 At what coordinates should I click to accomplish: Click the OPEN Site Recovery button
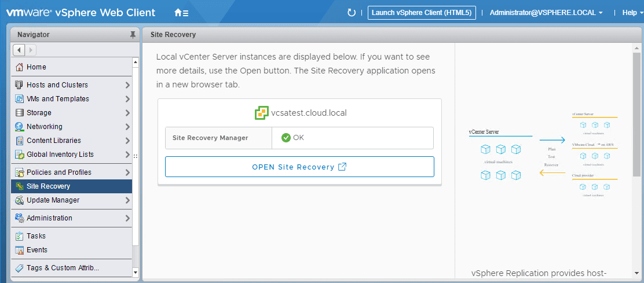pos(299,167)
